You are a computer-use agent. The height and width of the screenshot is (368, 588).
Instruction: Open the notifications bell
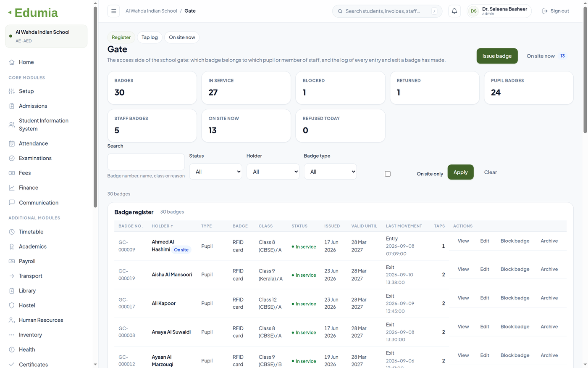pos(454,11)
